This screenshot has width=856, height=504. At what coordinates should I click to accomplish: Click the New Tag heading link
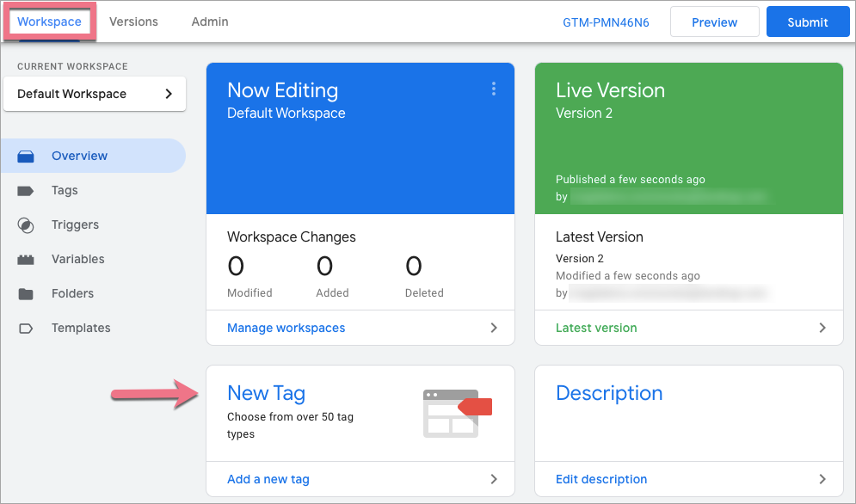point(266,393)
